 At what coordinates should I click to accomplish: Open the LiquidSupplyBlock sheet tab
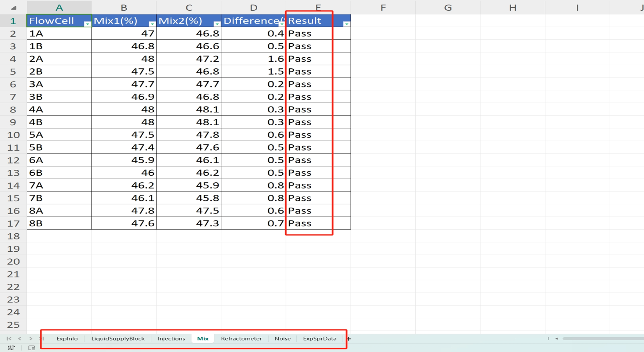[118, 338]
